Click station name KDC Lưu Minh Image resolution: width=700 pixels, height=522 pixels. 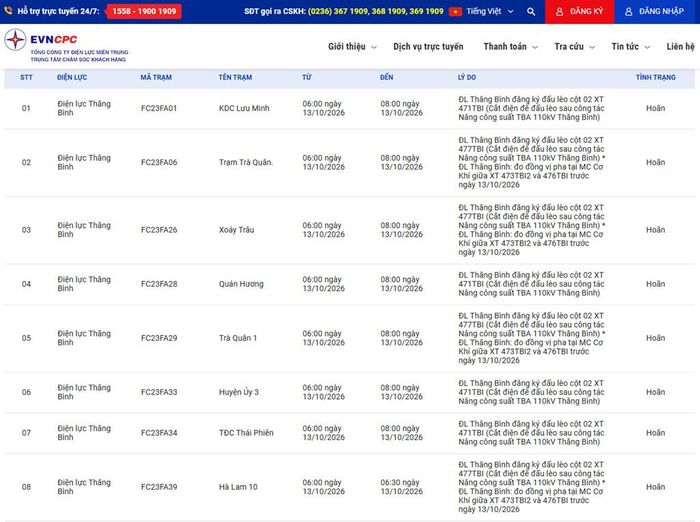244,108
